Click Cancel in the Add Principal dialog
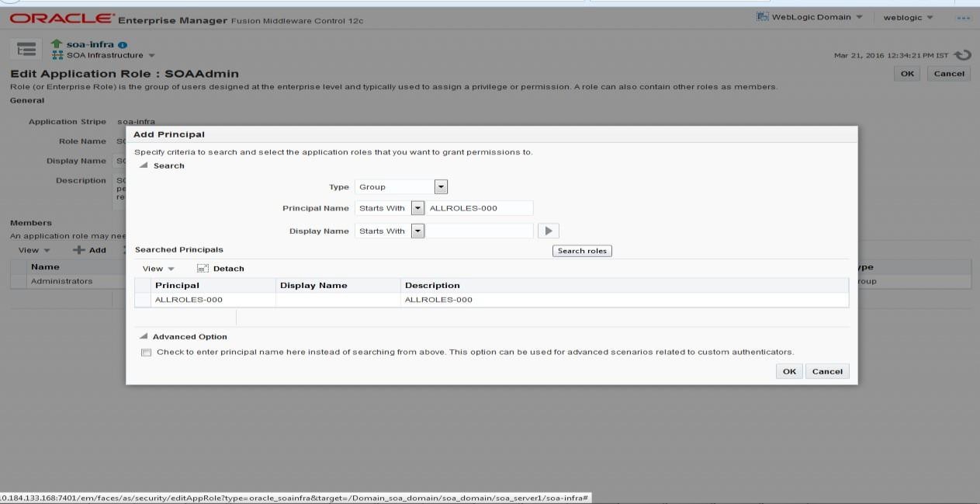Viewport: 980px width, 504px height. point(827,371)
